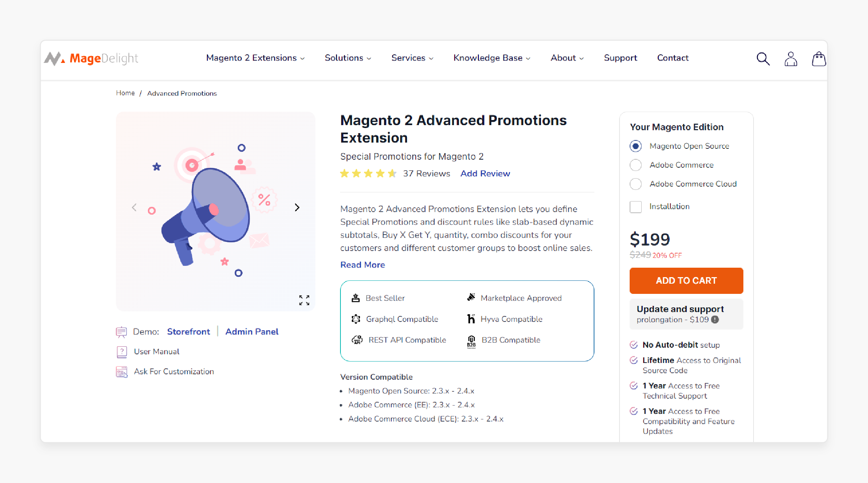Click the Read More link
The image size is (868, 483).
(x=362, y=265)
